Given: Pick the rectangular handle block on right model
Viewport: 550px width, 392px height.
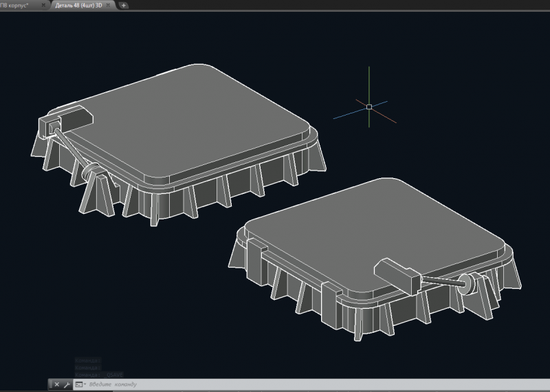Looking at the screenshot, I should tap(399, 274).
